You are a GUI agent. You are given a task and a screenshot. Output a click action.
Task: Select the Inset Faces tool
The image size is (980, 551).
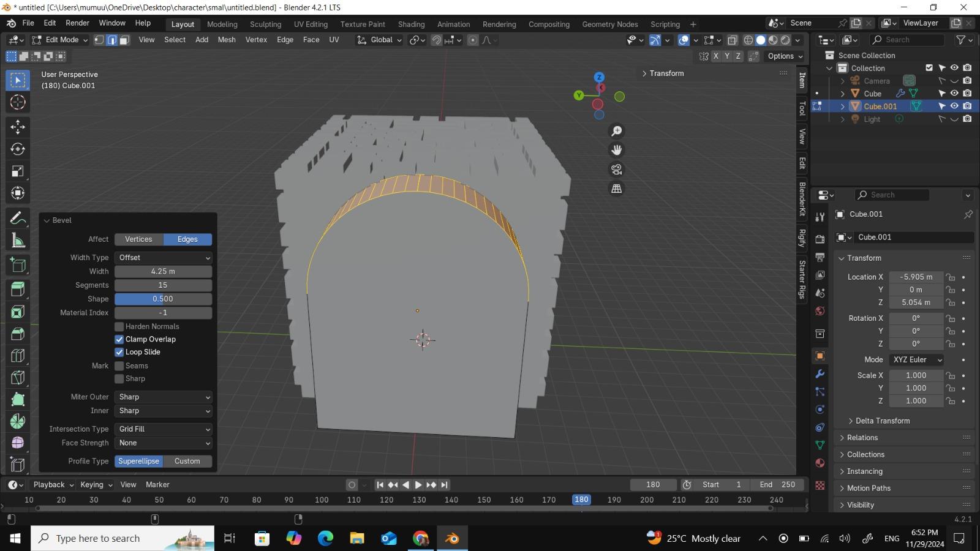pyautogui.click(x=18, y=312)
